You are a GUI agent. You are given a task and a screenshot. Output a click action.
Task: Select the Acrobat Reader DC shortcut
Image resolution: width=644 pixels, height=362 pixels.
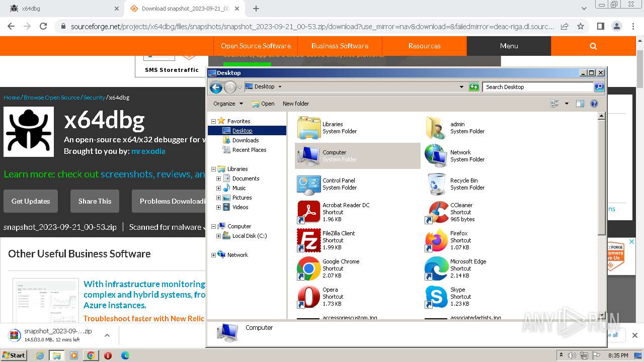click(309, 212)
